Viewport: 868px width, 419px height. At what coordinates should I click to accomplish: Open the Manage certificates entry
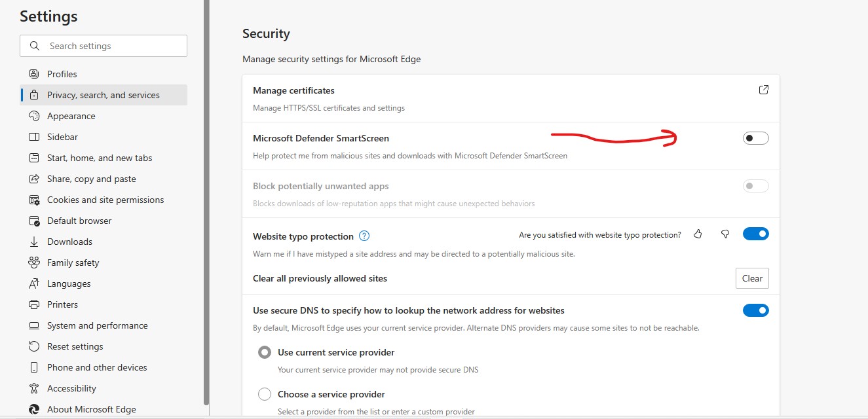coord(511,98)
